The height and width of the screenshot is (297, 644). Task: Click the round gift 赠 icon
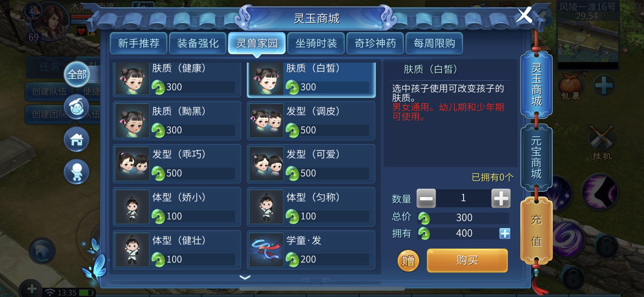pos(408,260)
